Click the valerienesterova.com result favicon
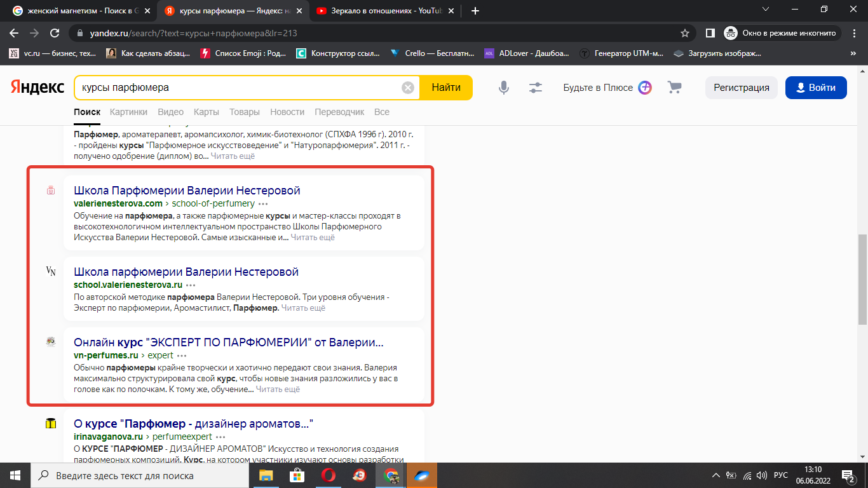Screen dimensions: 868x488 (x=51, y=190)
